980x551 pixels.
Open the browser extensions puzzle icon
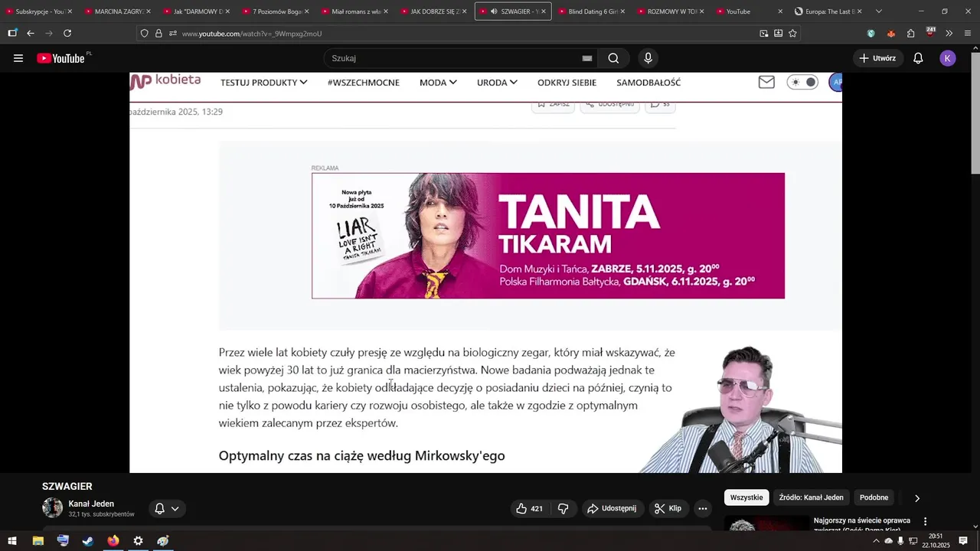[x=910, y=33]
